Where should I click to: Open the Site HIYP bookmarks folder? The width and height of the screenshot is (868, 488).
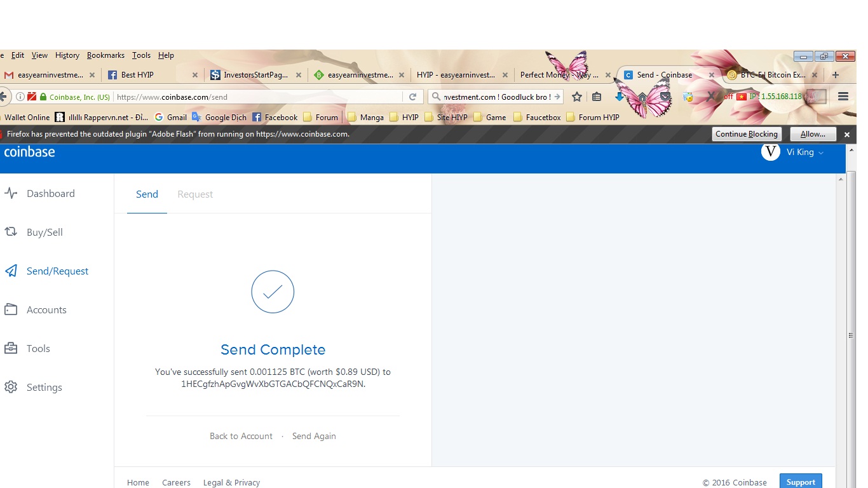[x=446, y=117]
